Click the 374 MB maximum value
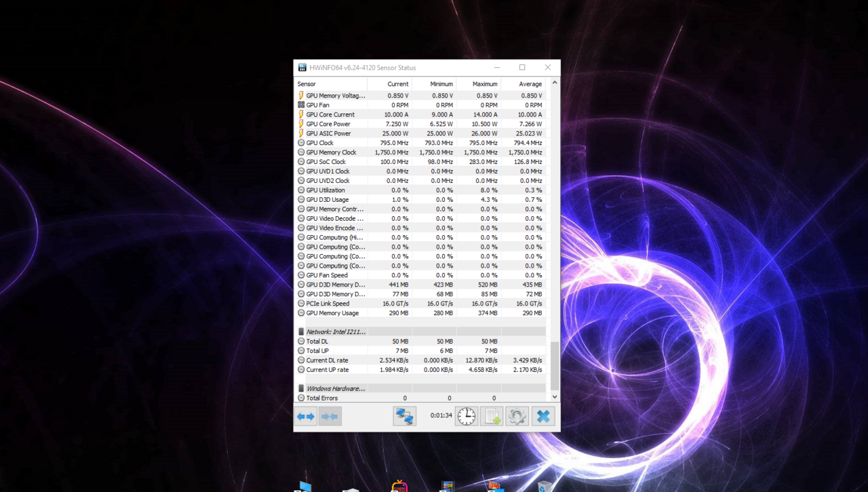Image resolution: width=868 pixels, height=492 pixels. pyautogui.click(x=488, y=313)
